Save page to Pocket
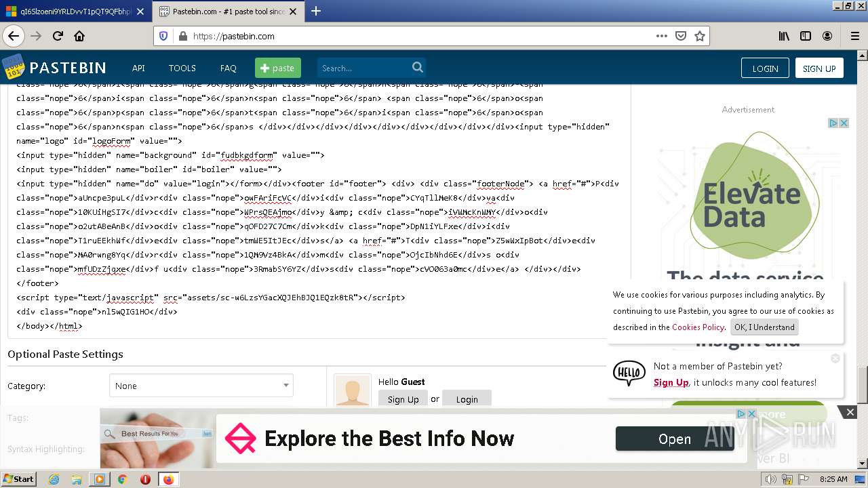The image size is (868, 488). (681, 36)
